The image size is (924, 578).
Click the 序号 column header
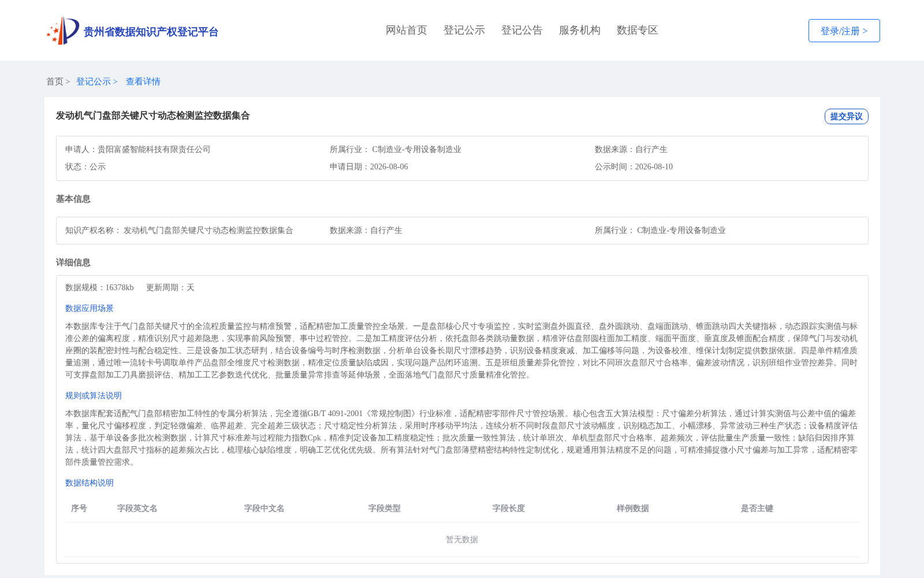(79, 508)
